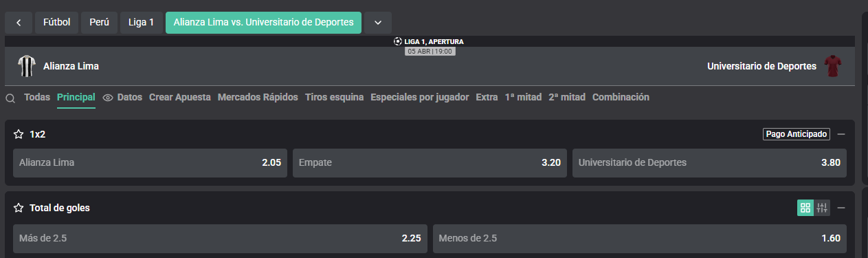This screenshot has height=258, width=868.
Task: Favorite the Total de goles star
Action: (19, 208)
